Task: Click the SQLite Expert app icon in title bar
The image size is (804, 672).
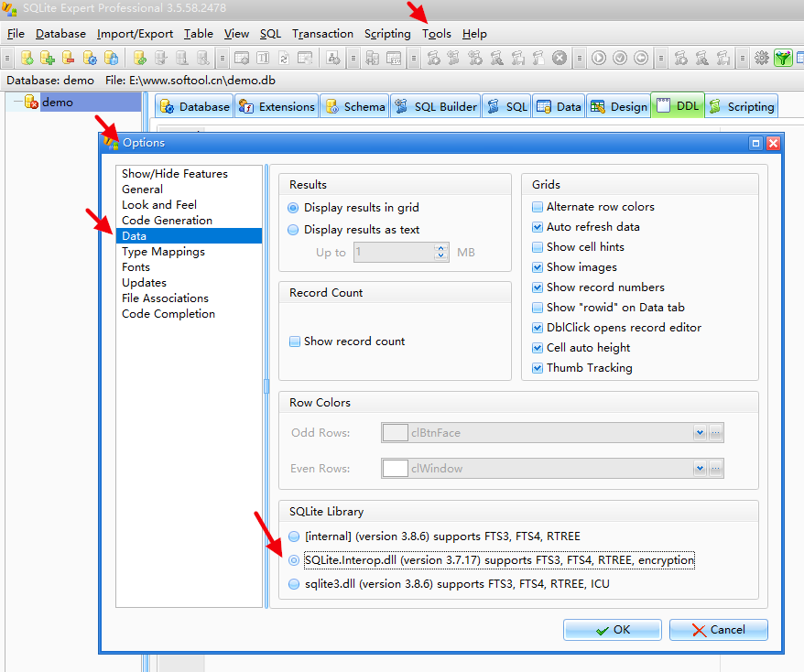Action: 9,8
